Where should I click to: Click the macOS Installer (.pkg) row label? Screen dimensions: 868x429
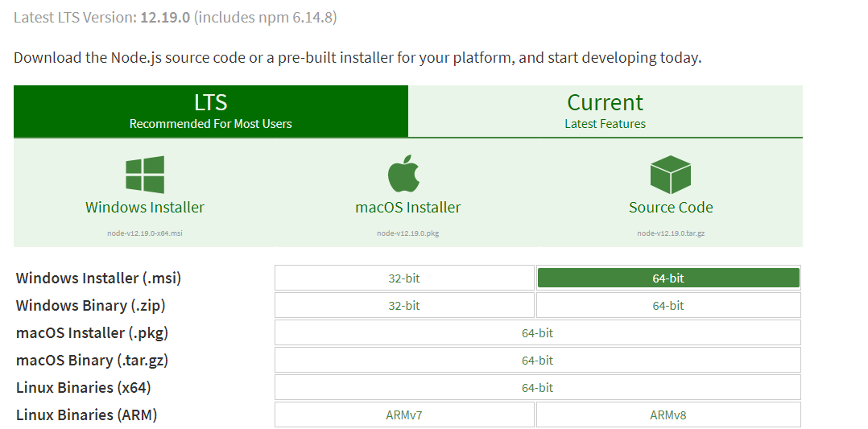pos(93,332)
